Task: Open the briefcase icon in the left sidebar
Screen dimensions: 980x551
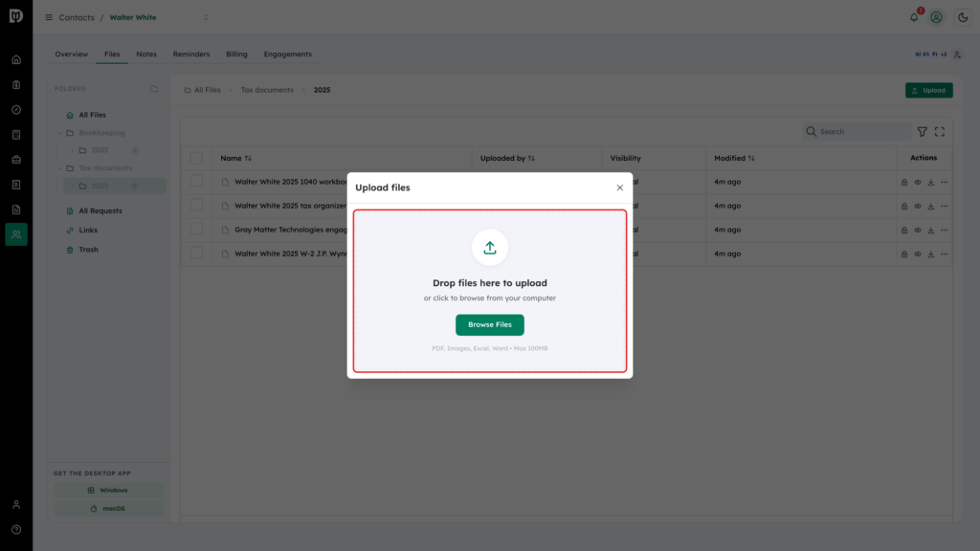Action: tap(16, 160)
